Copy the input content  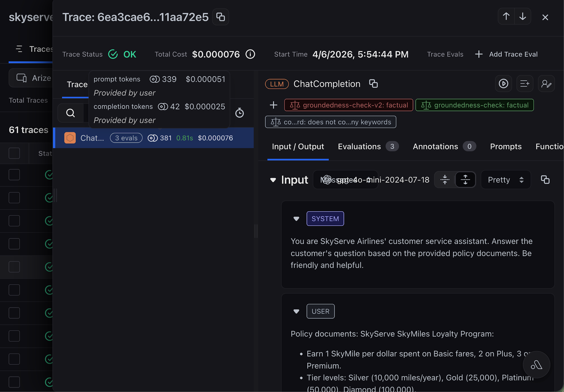click(545, 180)
